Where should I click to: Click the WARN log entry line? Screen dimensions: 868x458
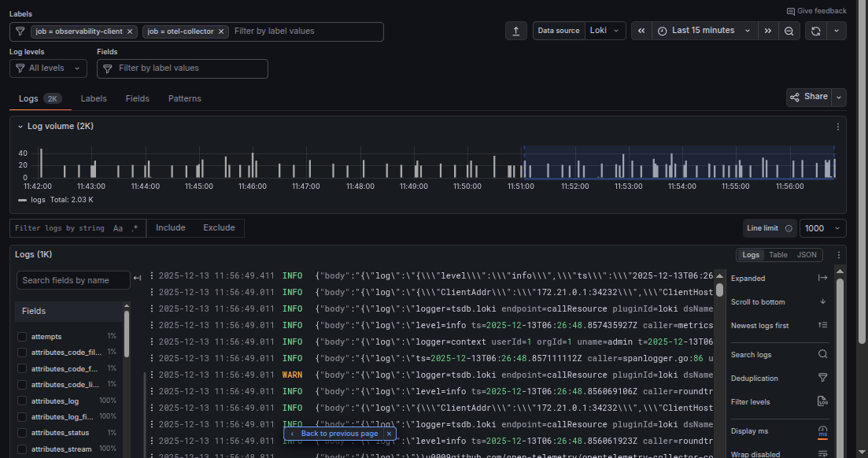[436, 375]
